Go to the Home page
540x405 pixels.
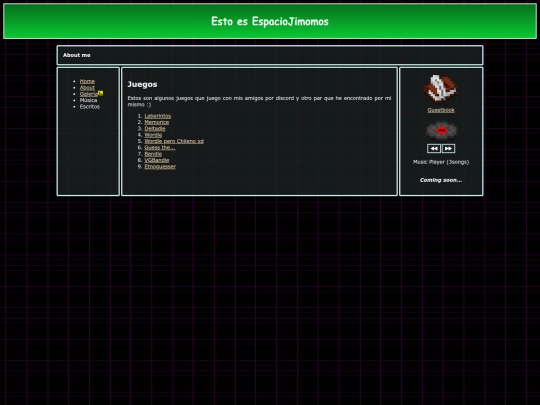click(87, 81)
